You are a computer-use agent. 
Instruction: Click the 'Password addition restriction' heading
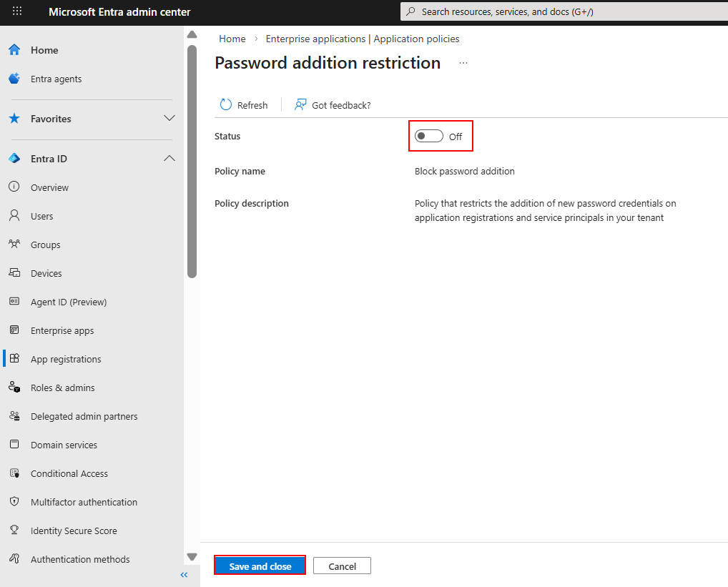328,63
